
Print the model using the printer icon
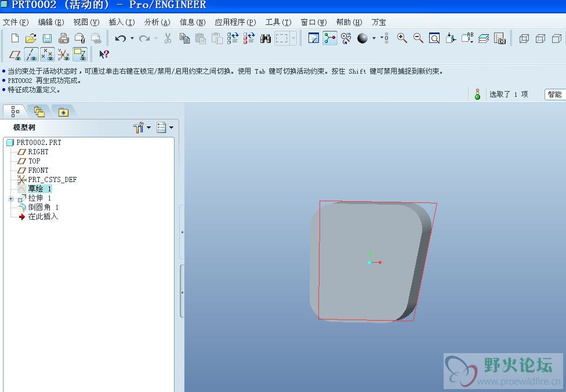64,38
